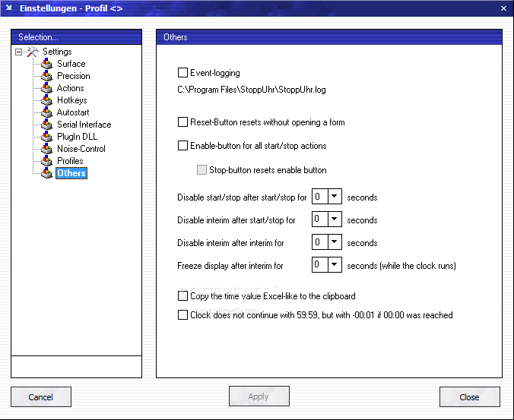Click the icon beside Others

(x=47, y=173)
